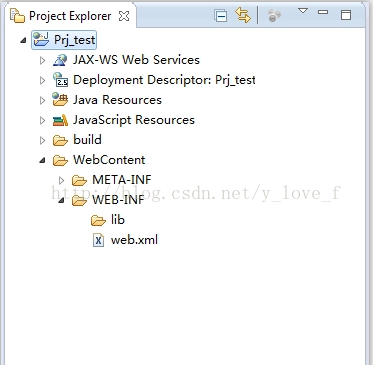The width and height of the screenshot is (373, 365).
Task: Collapse all projects using the Collapse All icon
Action: pos(221,16)
